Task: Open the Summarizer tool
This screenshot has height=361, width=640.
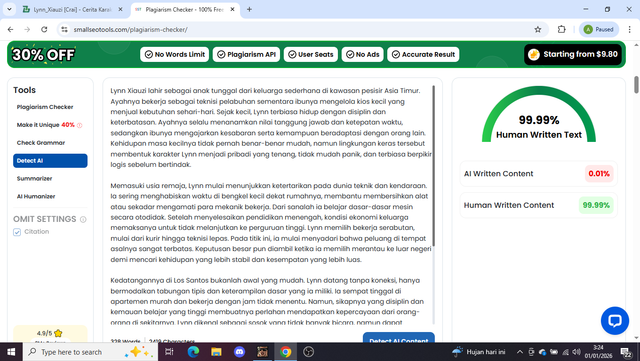Action: [x=34, y=178]
